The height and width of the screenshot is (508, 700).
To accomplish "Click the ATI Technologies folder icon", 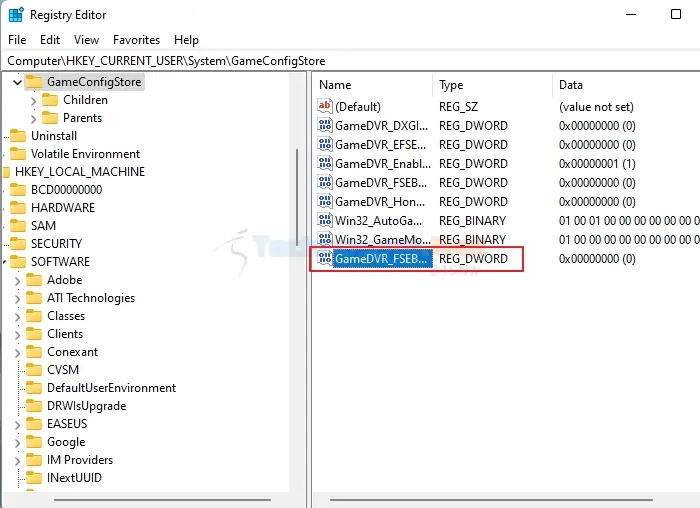I will click(33, 298).
